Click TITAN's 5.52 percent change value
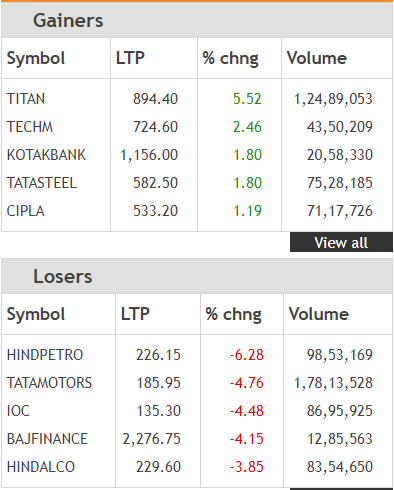The width and height of the screenshot is (394, 490). pos(247,99)
